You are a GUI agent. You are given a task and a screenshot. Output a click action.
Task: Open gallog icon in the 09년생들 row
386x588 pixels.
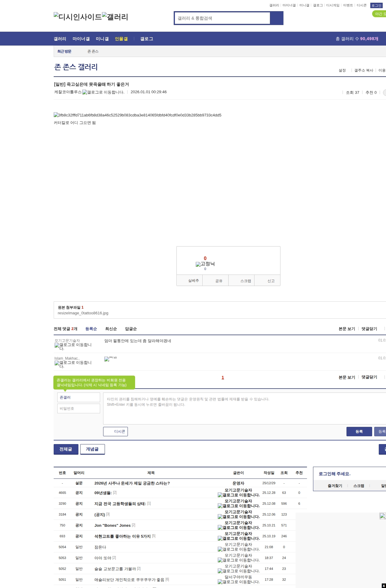(239, 495)
